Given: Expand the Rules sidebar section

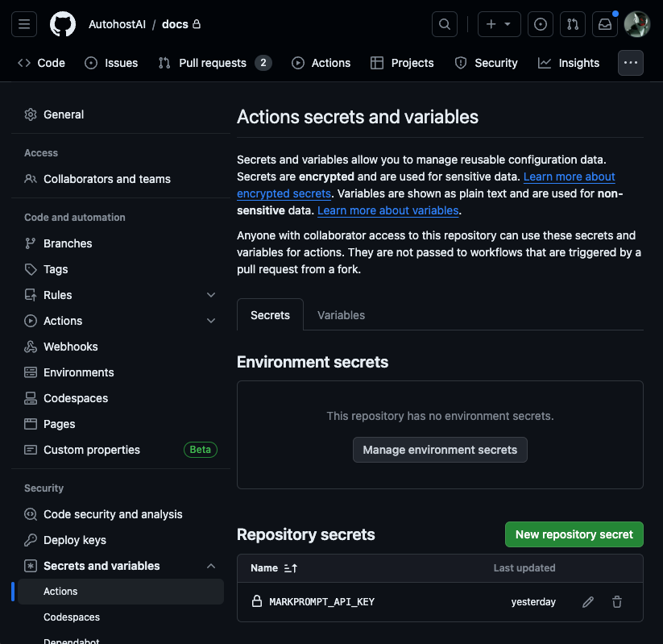Looking at the screenshot, I should [x=211, y=294].
